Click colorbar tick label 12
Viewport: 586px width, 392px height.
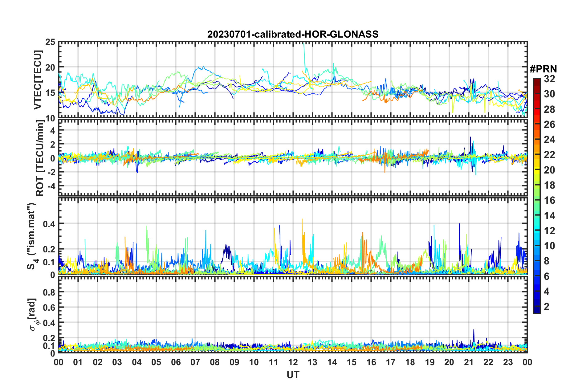tap(549, 231)
